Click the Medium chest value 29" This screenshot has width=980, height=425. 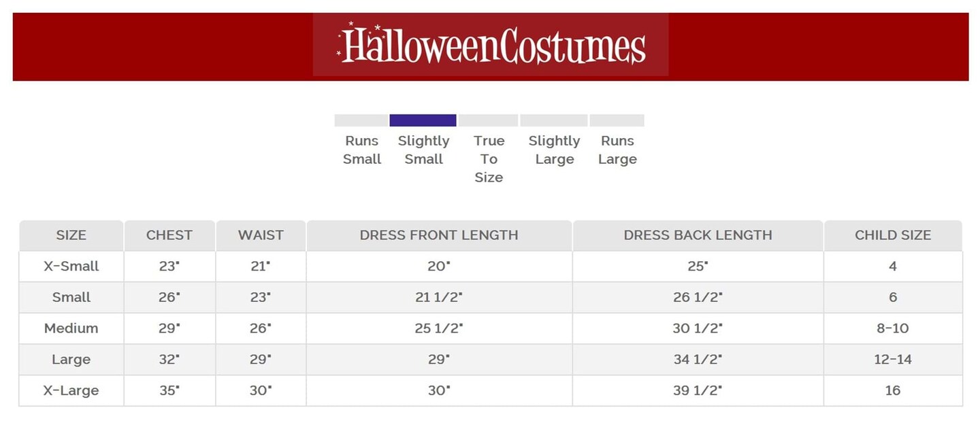click(x=169, y=328)
